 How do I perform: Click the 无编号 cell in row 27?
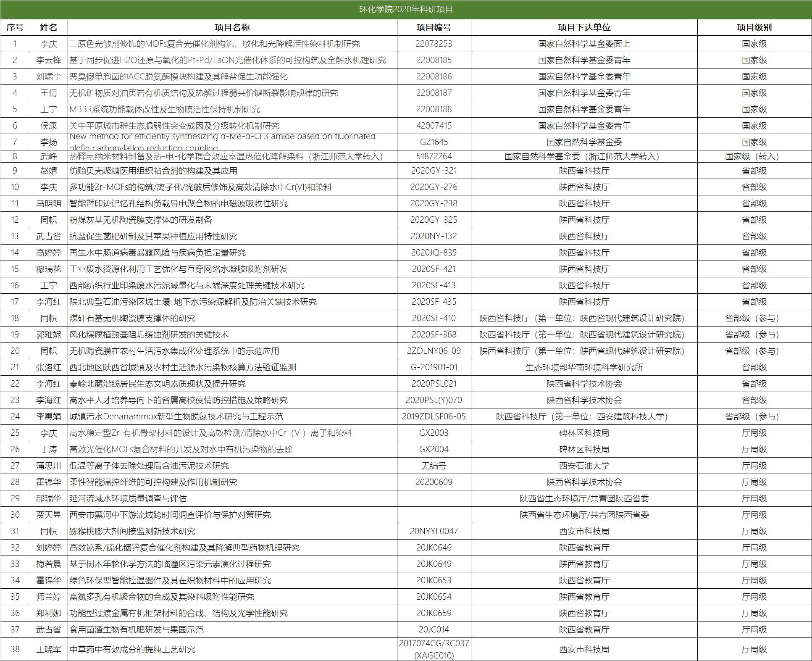click(434, 466)
